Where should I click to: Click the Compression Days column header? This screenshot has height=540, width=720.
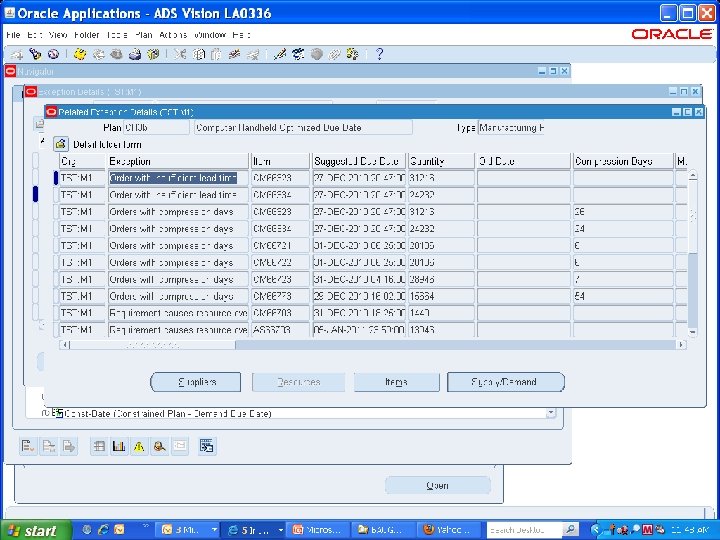623,161
